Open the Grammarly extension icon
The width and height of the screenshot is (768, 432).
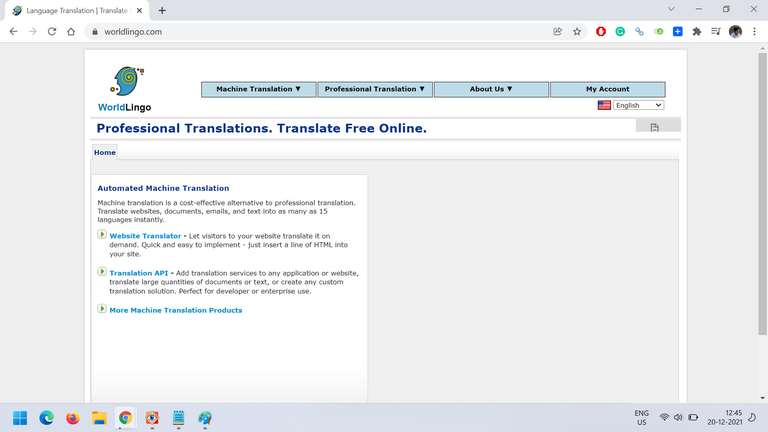pos(620,31)
